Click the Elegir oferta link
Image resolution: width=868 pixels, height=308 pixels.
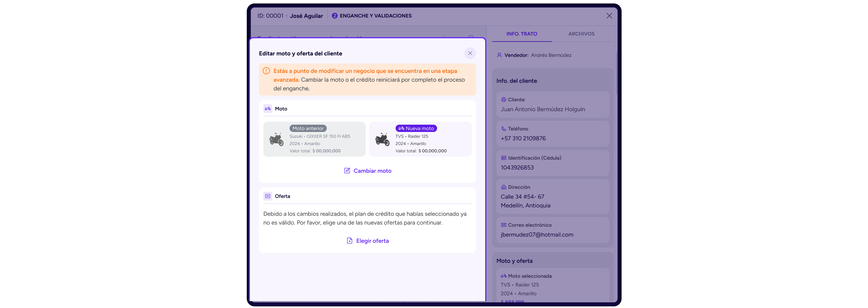pos(368,241)
